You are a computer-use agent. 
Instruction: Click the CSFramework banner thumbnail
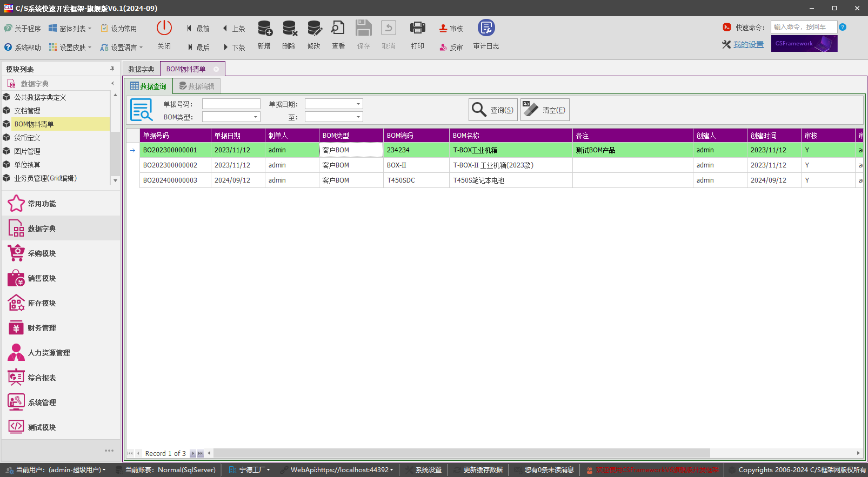click(x=804, y=44)
